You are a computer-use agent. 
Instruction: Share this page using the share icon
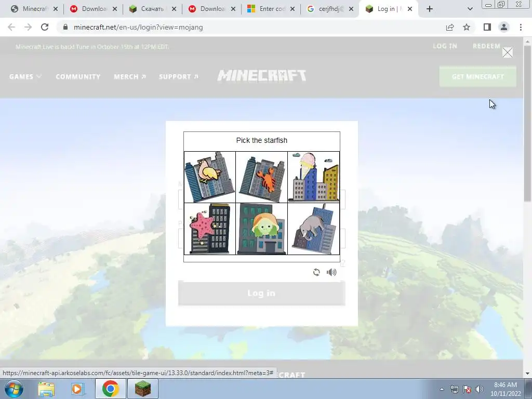pos(450,27)
